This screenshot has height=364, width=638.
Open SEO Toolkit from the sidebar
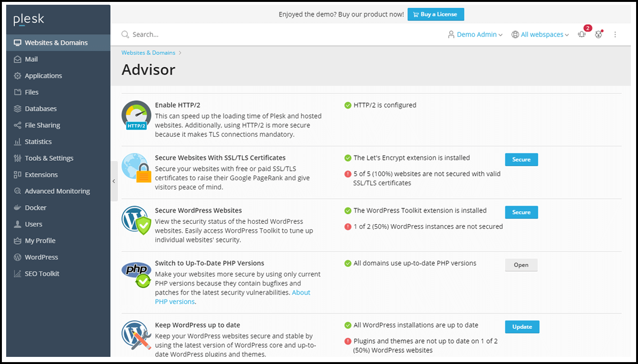click(58, 273)
